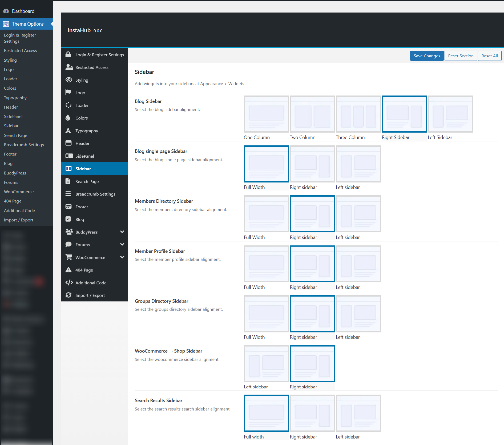Click the letter A Typography icon
The width and height of the screenshot is (504, 445).
coord(68,131)
